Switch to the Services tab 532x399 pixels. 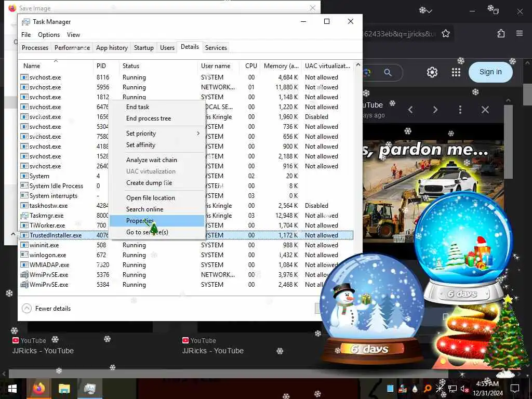[216, 47]
